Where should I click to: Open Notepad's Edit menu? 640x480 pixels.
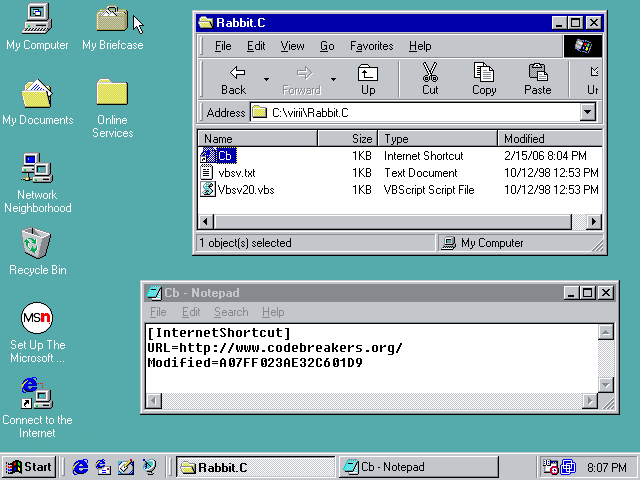click(191, 312)
